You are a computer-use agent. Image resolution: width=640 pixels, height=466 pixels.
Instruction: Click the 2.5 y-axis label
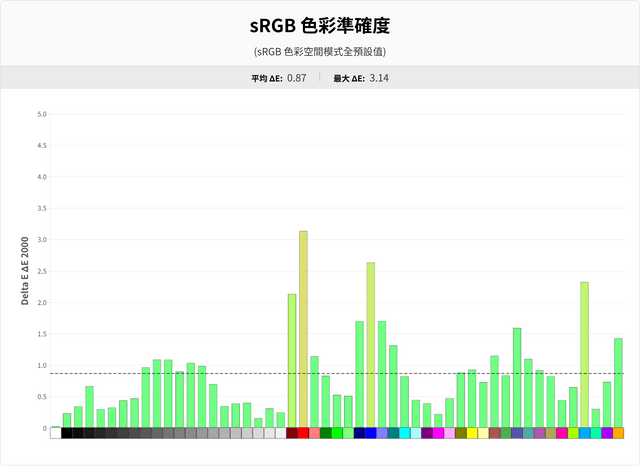pos(42,271)
